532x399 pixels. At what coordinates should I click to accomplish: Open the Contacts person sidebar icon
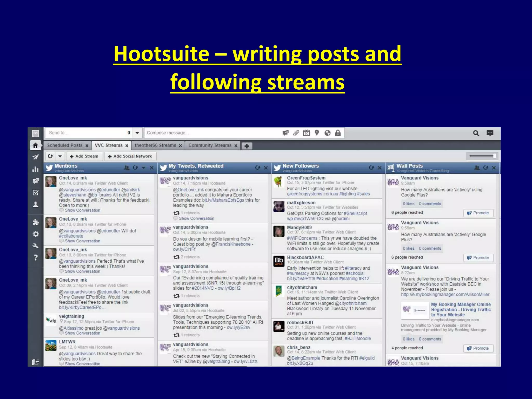36,204
